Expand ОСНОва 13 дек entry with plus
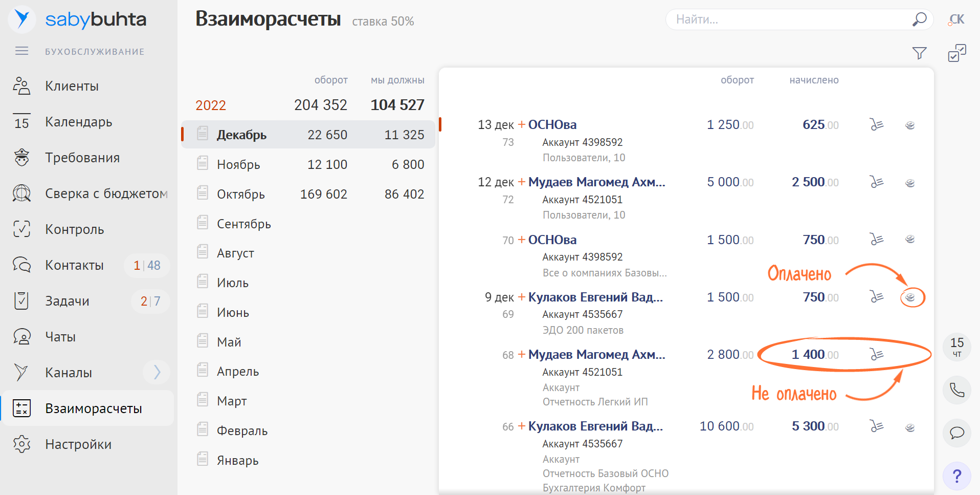Viewport: 980px width, 495px height. coord(522,124)
